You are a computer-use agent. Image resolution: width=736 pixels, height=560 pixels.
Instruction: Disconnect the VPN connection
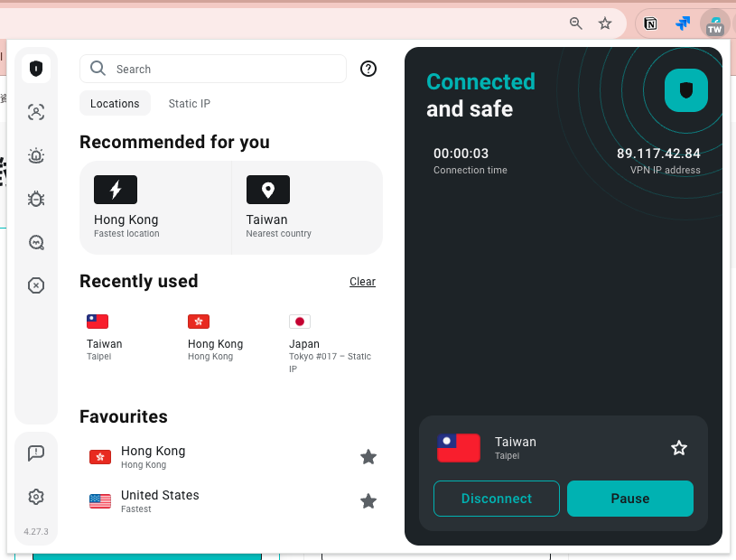coord(496,498)
